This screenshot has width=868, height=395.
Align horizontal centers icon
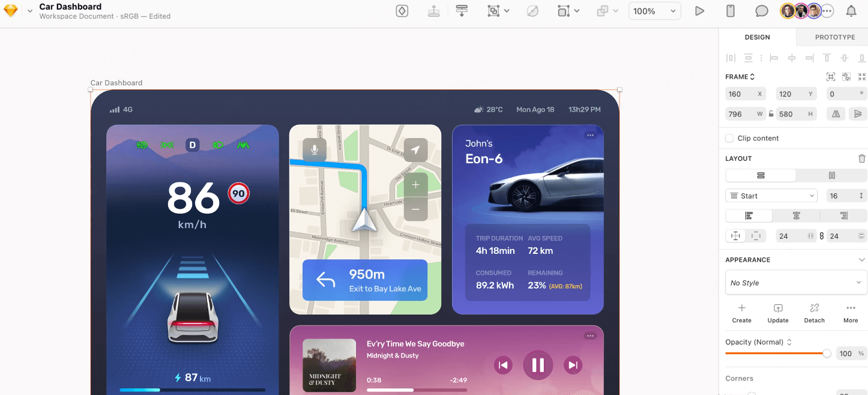[x=792, y=58]
